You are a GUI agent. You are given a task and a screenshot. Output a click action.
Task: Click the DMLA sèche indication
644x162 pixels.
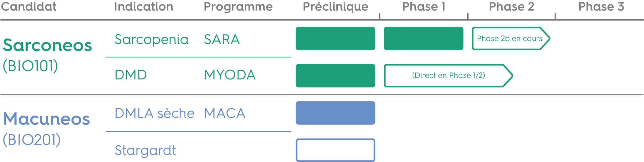pos(154,113)
